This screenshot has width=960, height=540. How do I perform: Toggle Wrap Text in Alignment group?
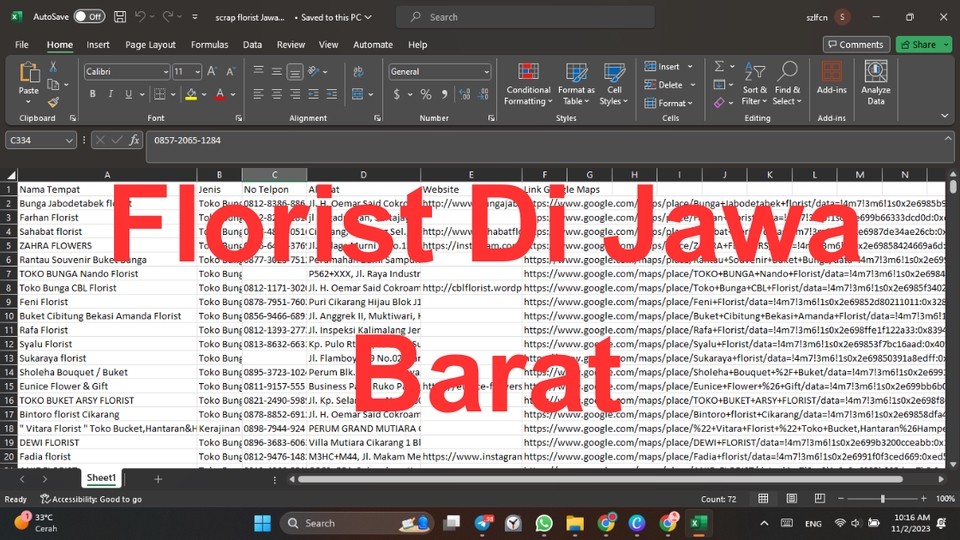(x=358, y=72)
